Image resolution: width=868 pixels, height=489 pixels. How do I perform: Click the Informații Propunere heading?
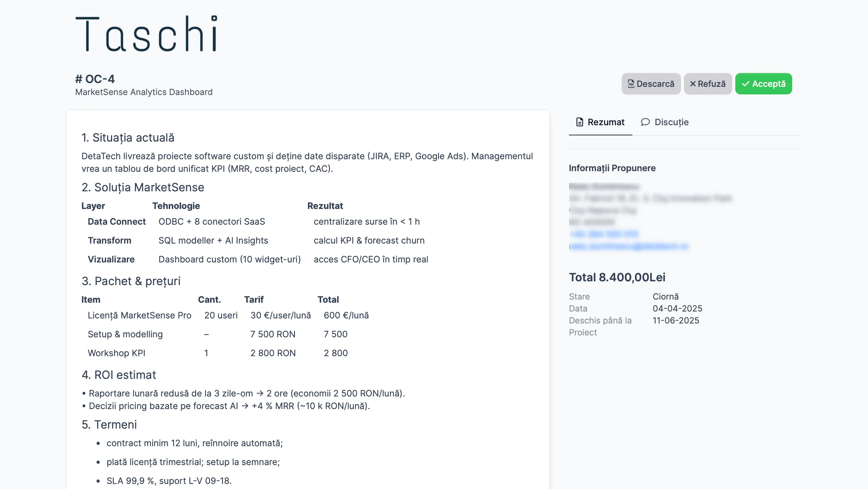click(x=612, y=168)
